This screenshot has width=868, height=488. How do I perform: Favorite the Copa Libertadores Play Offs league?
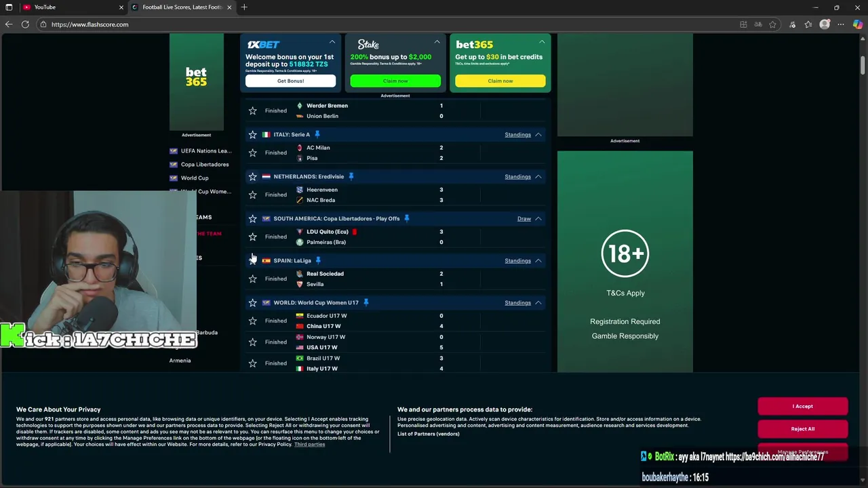252,218
